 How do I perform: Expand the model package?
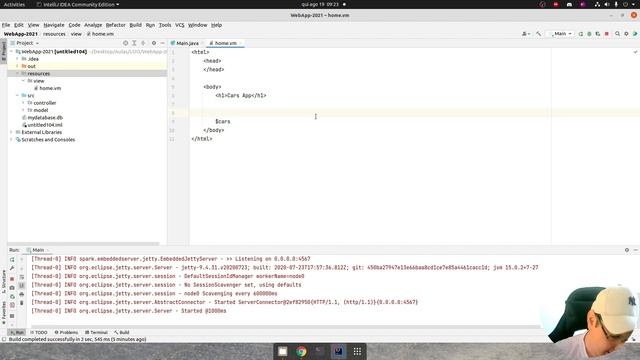tap(24, 110)
